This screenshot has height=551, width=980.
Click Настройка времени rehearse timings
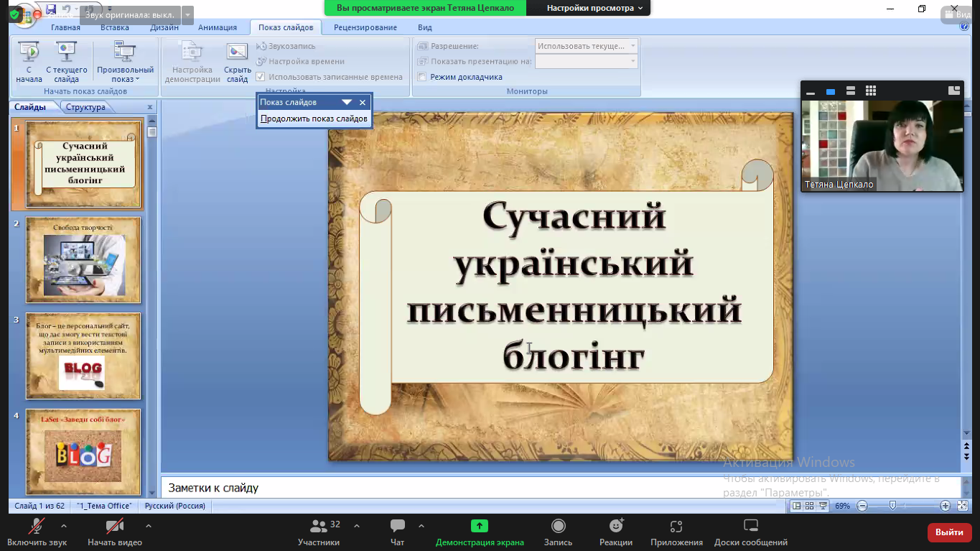click(x=300, y=62)
